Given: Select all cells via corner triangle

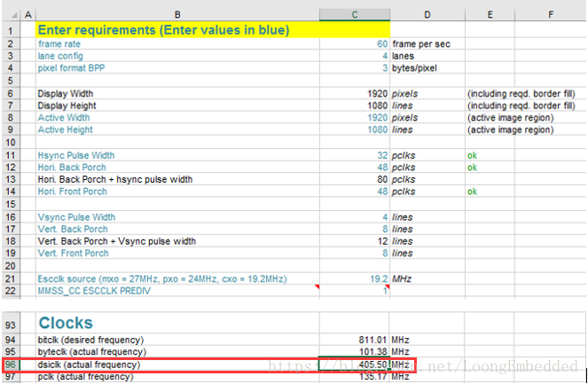Looking at the screenshot, I should click(14, 15).
